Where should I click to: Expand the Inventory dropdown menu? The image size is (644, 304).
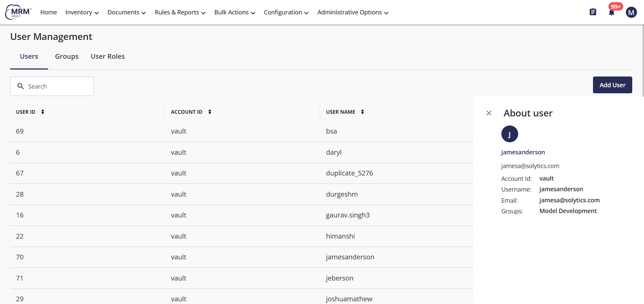pos(82,12)
